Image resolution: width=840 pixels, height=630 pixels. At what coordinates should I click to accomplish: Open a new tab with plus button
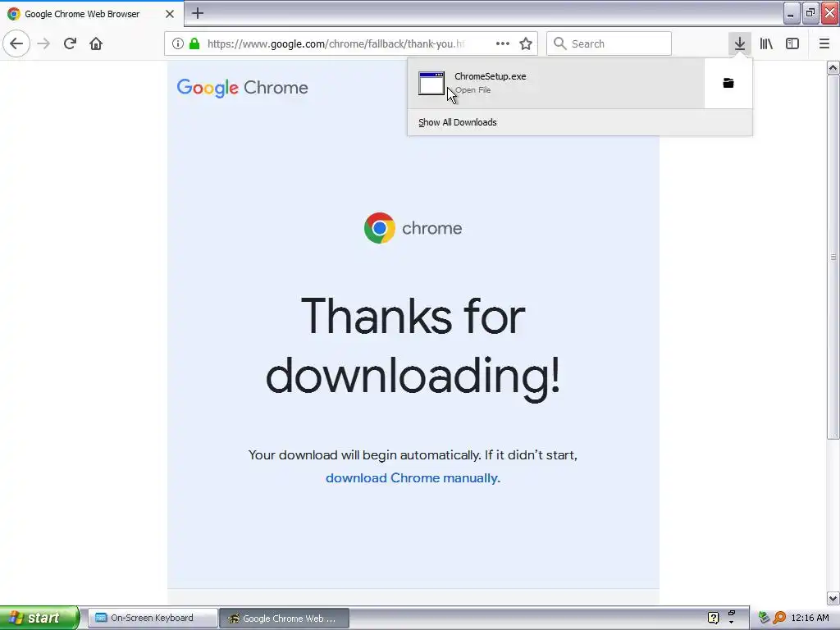point(198,13)
